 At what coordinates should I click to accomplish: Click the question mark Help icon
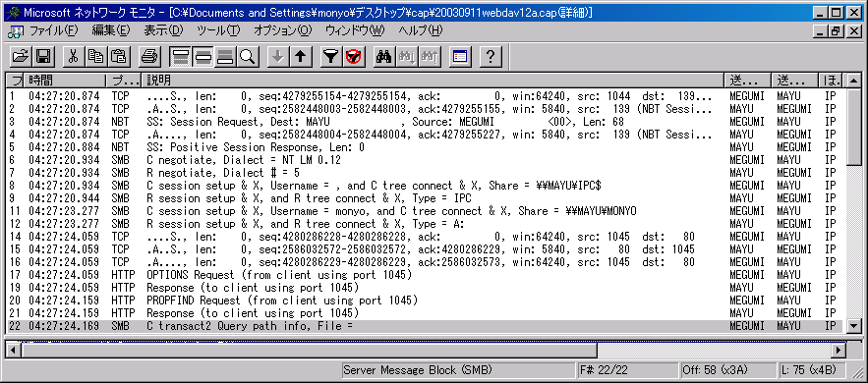(x=490, y=56)
